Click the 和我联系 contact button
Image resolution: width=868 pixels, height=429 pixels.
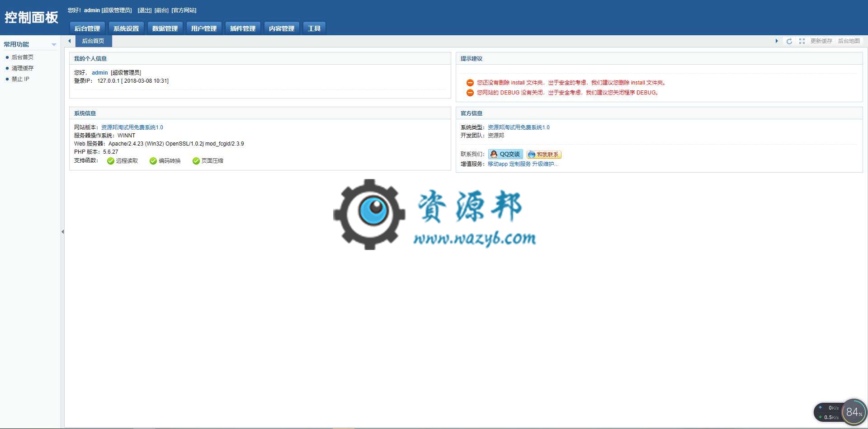[x=544, y=155]
